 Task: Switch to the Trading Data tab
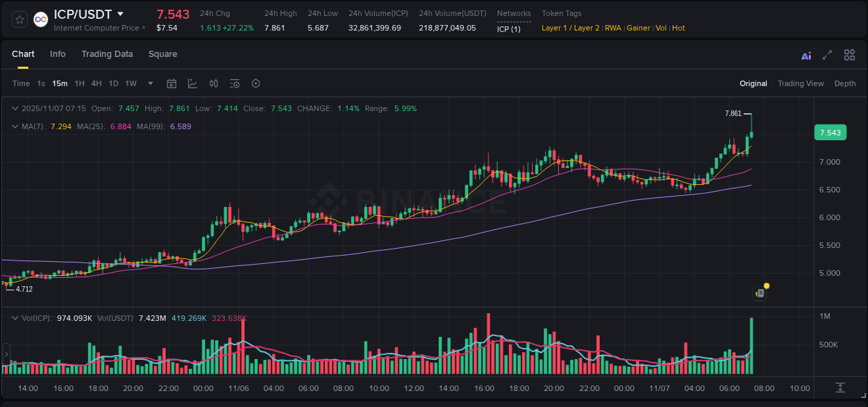pos(107,54)
